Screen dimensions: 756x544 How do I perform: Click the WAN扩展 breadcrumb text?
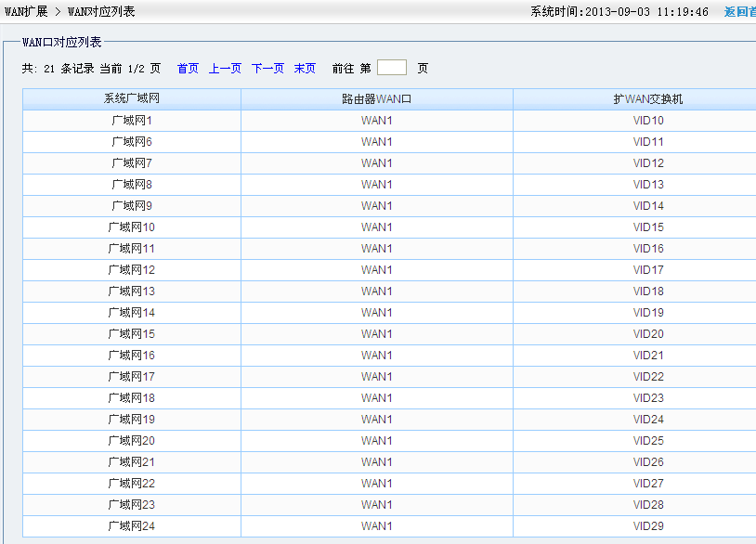tap(26, 12)
